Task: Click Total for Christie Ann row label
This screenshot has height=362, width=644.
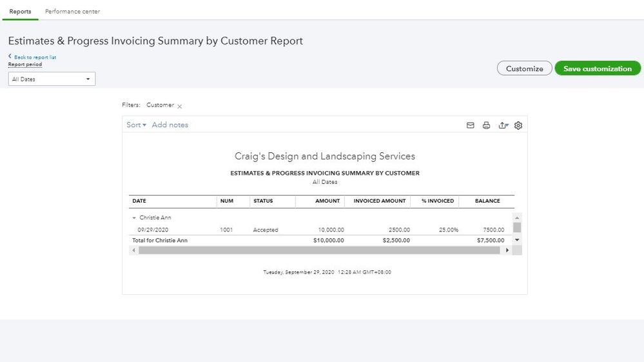Action: 160,241
